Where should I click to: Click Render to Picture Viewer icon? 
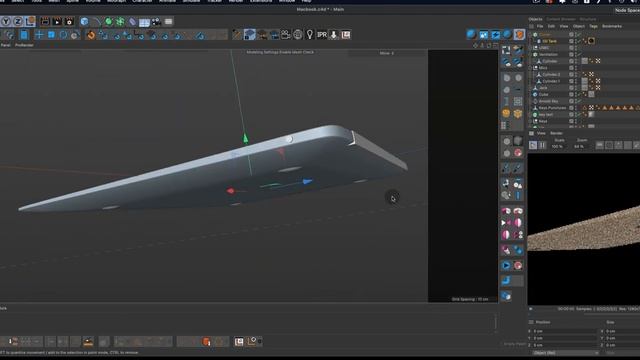click(57, 22)
